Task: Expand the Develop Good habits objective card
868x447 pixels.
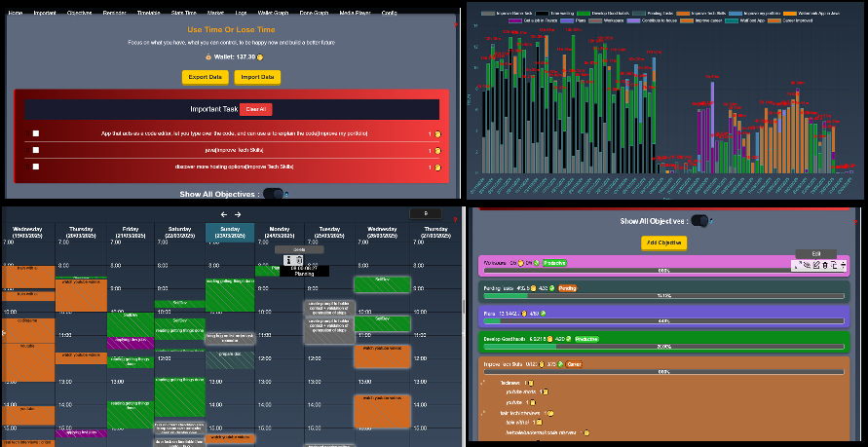Action: click(x=663, y=342)
